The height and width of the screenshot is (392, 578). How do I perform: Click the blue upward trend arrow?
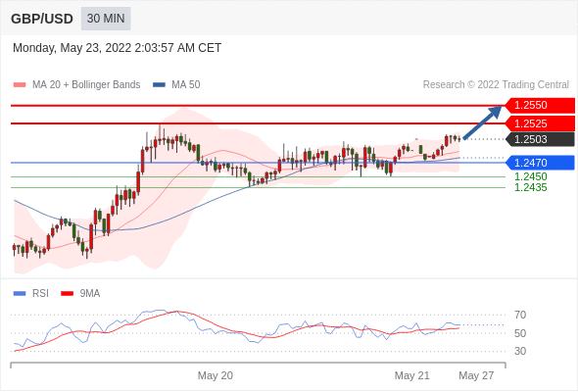pyautogui.click(x=483, y=122)
